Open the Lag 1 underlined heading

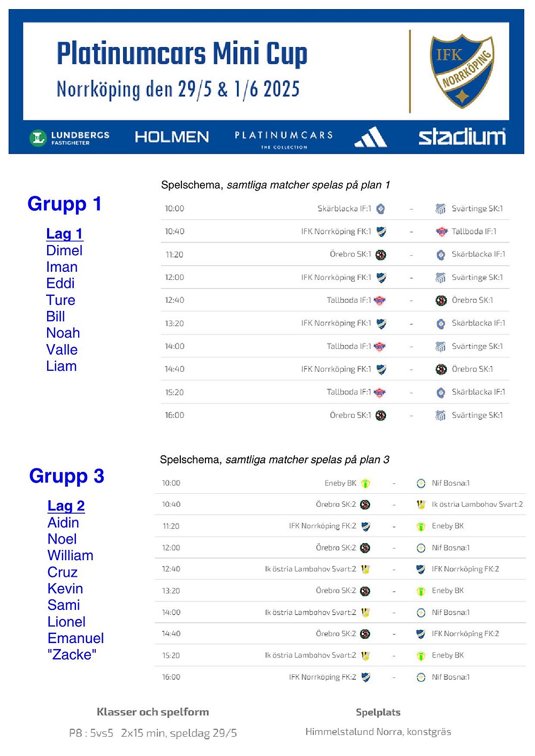[x=64, y=234]
